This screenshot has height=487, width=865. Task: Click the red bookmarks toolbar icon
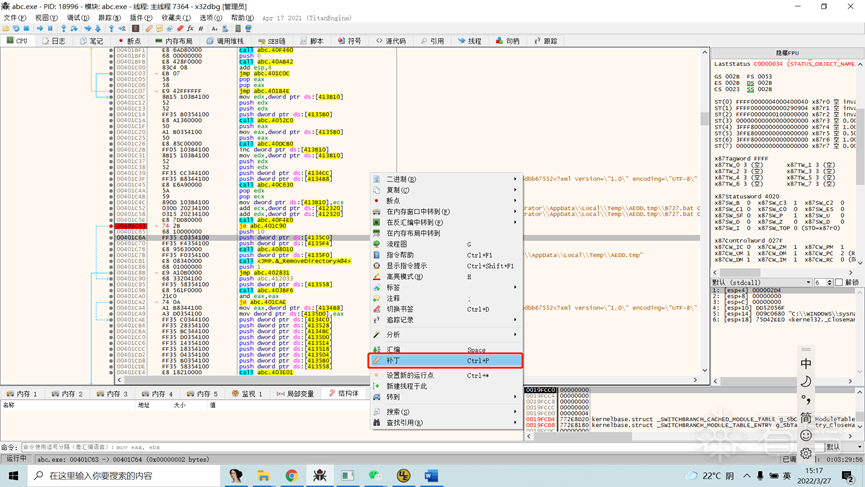(x=180, y=28)
